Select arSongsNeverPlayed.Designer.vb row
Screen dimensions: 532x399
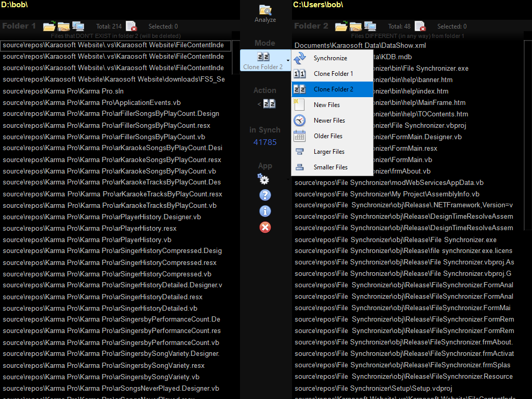(x=115, y=388)
